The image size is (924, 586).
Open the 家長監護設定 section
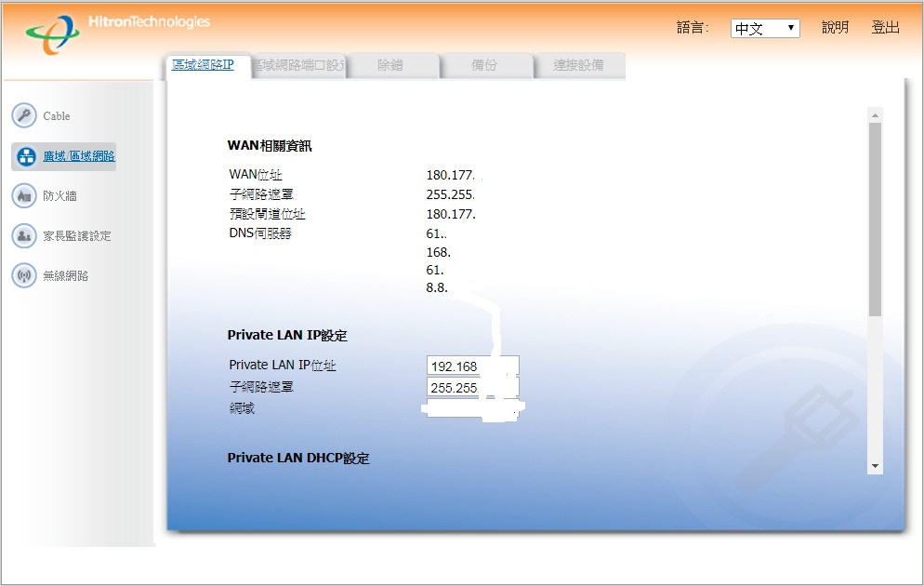point(76,236)
